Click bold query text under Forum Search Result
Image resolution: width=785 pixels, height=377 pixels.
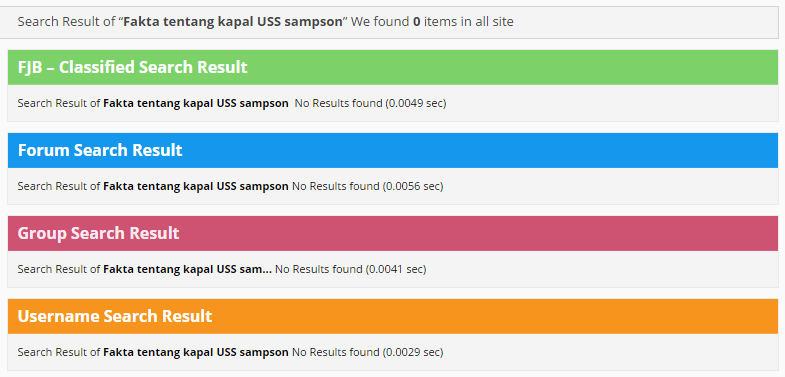(196, 186)
